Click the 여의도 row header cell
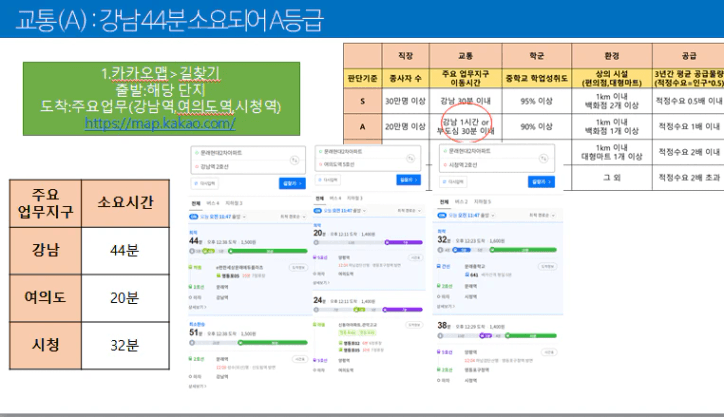The height and width of the screenshot is (417, 724). click(x=45, y=298)
